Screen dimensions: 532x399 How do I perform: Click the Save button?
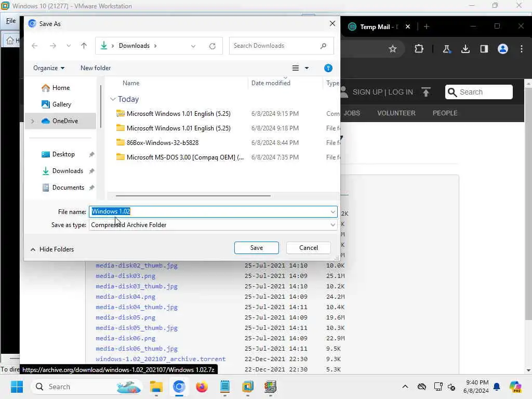(x=257, y=248)
